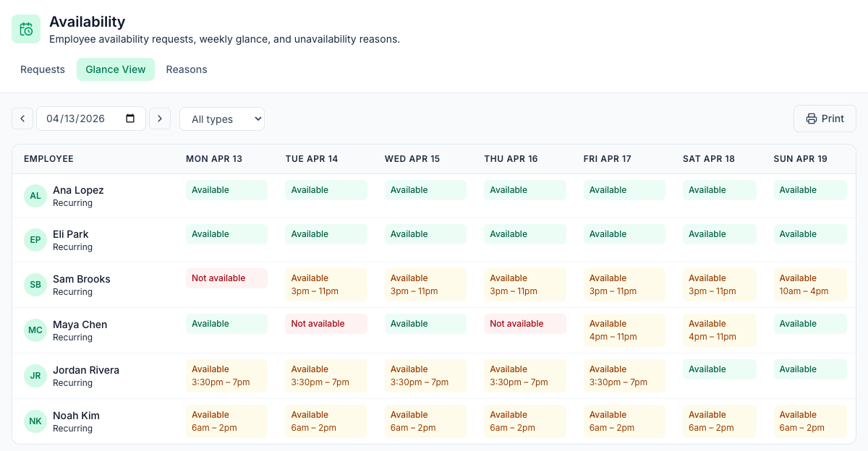Screen dimensions: 868x451
Task: Click the WED APR 15 column header
Action: [x=412, y=159]
